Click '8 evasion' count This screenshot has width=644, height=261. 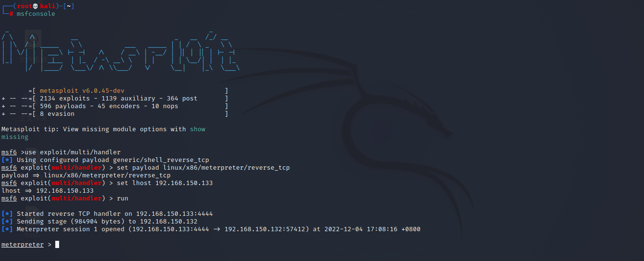pos(57,114)
